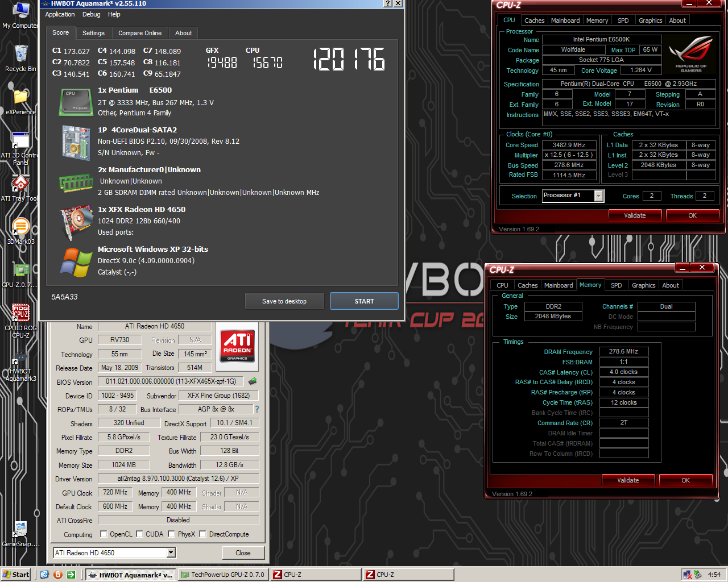Click the Aquamark CPU score 15670
728x582 pixels.
267,63
